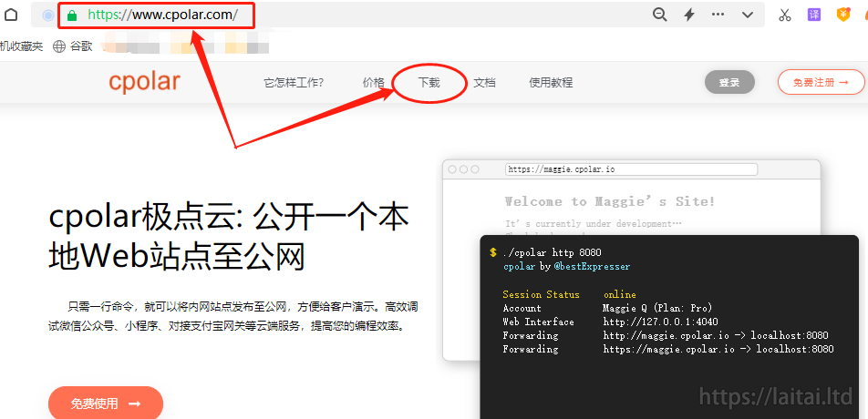
Task: Click the 免费注册 sign-up button
Action: [x=821, y=82]
